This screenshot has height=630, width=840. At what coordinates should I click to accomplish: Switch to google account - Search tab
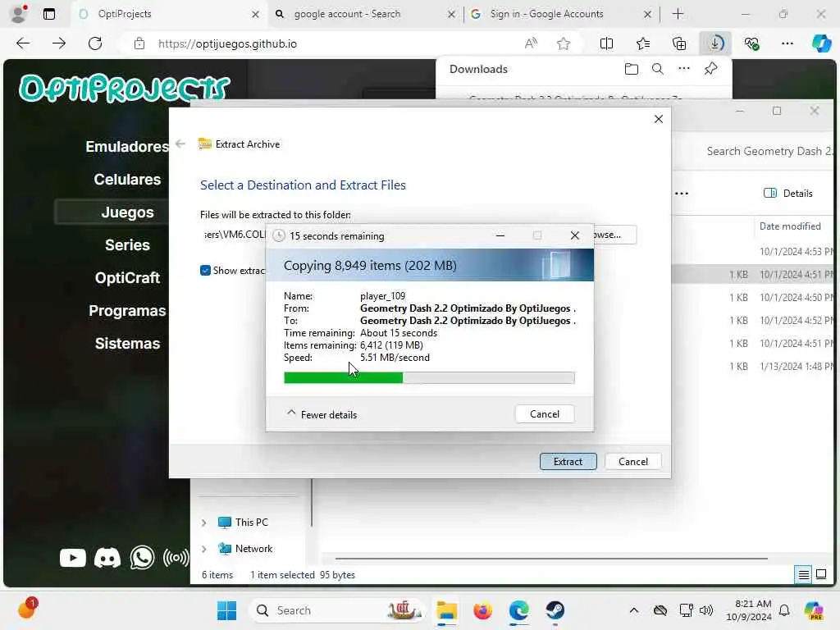[x=365, y=14]
